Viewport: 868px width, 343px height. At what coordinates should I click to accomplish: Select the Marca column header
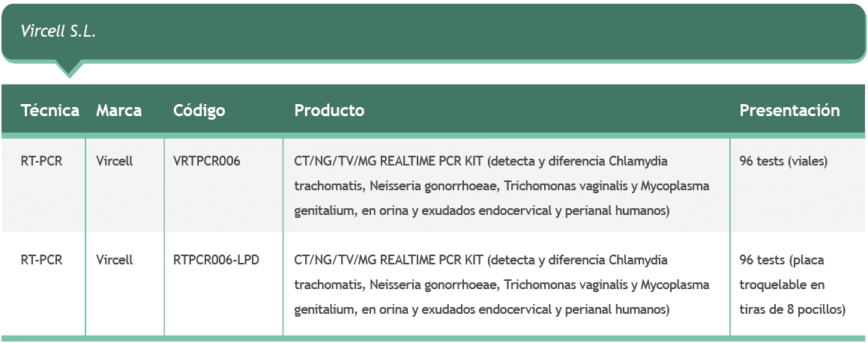point(119,111)
